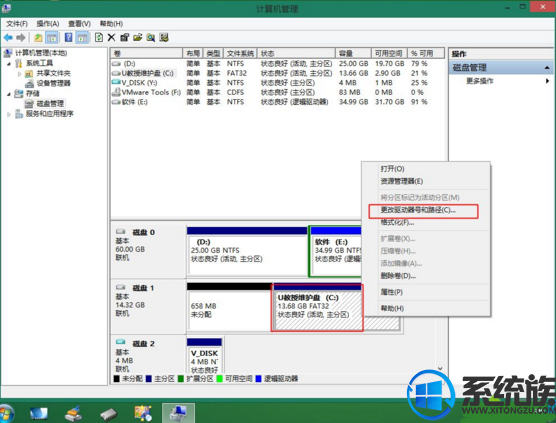Viewport: 556px width, 423px height.
Task: Collapse the 存储 tree node
Action: (x=9, y=94)
